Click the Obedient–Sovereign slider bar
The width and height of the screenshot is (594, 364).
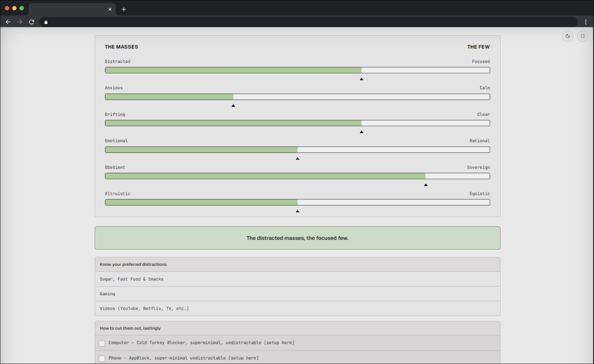(x=297, y=176)
